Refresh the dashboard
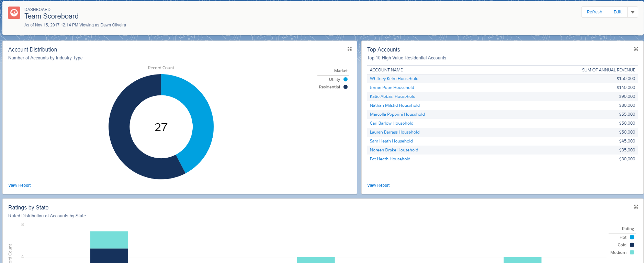 pyautogui.click(x=595, y=12)
